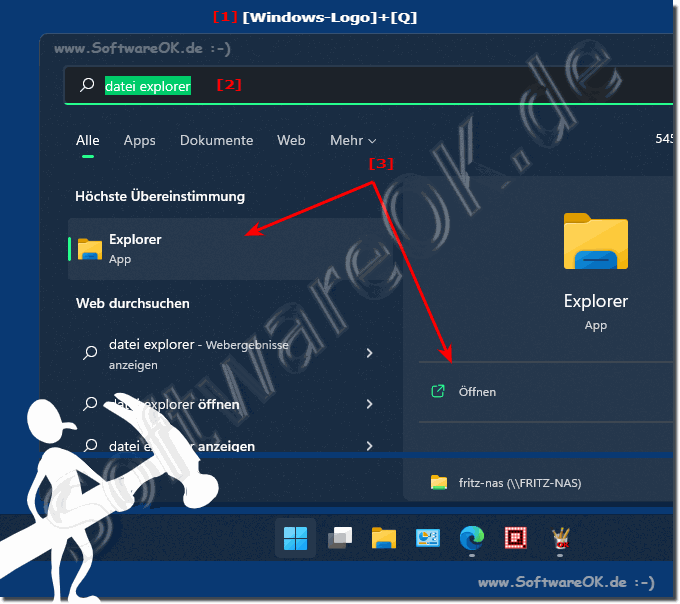The height and width of the screenshot is (604, 680).
Task: Select the datei explorer anzeigen suggestion
Action: [x=228, y=444]
